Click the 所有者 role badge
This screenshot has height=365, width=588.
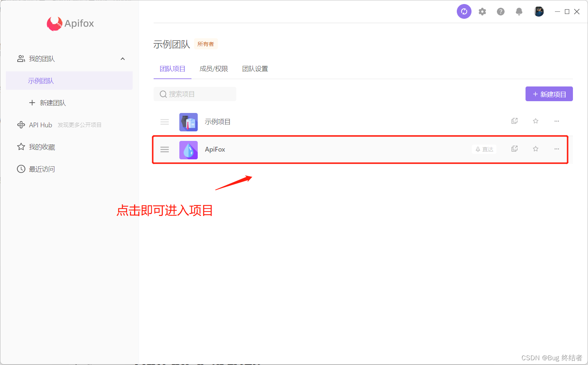[206, 44]
